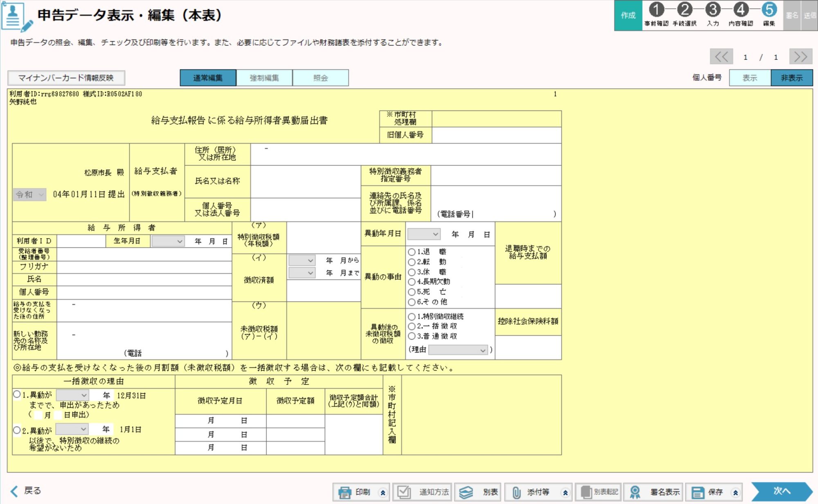
Task: Click the 氏名又は名称 input field
Action: pos(306,182)
